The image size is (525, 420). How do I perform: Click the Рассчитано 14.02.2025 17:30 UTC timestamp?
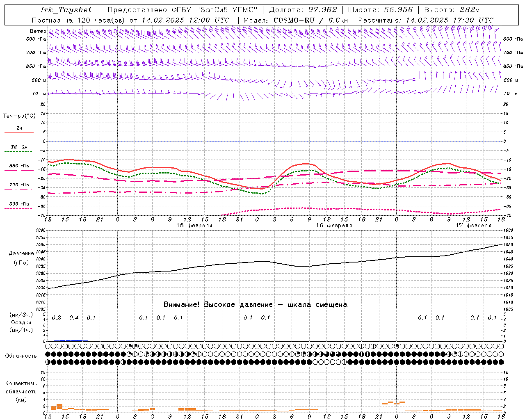(x=426, y=20)
